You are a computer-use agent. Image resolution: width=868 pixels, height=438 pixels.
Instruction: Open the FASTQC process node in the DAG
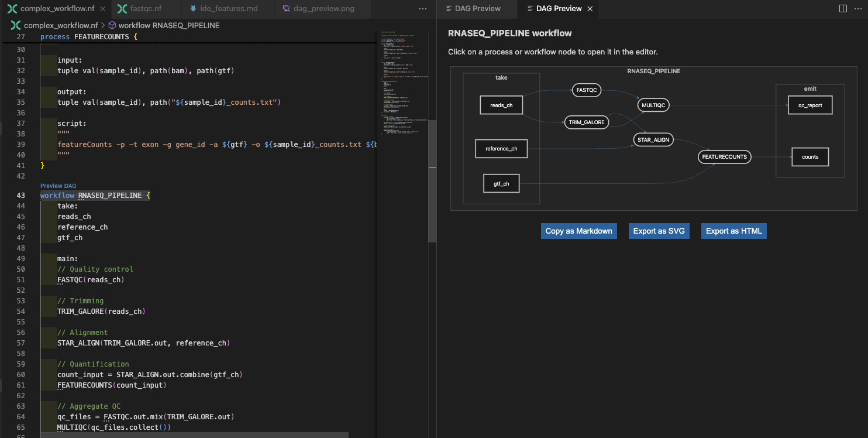pos(586,90)
